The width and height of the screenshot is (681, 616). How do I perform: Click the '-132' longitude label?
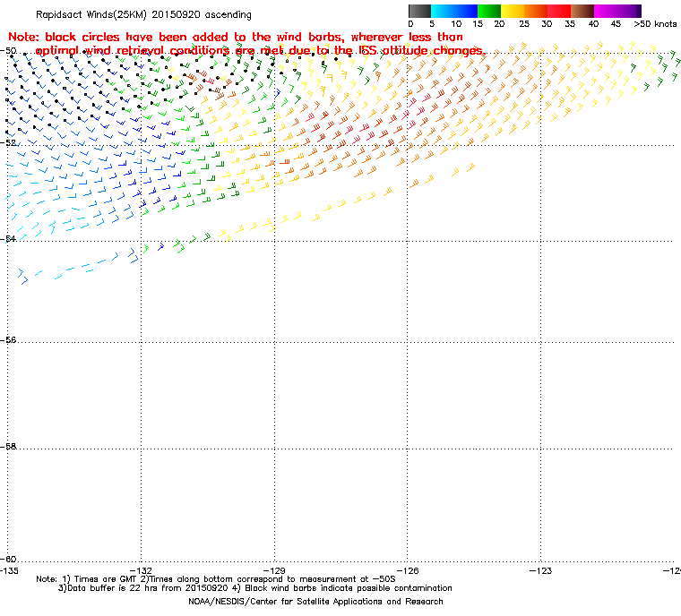142,570
